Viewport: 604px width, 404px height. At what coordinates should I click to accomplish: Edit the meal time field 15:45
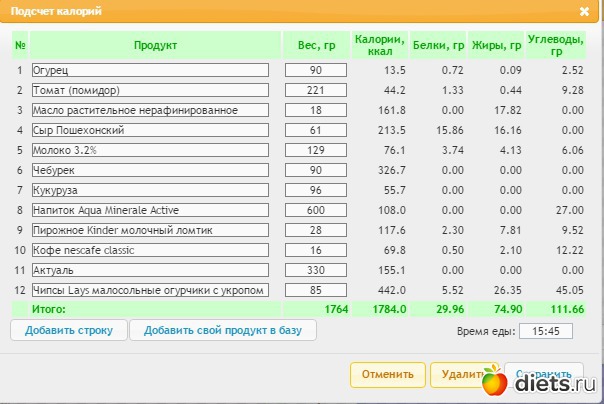point(545,331)
